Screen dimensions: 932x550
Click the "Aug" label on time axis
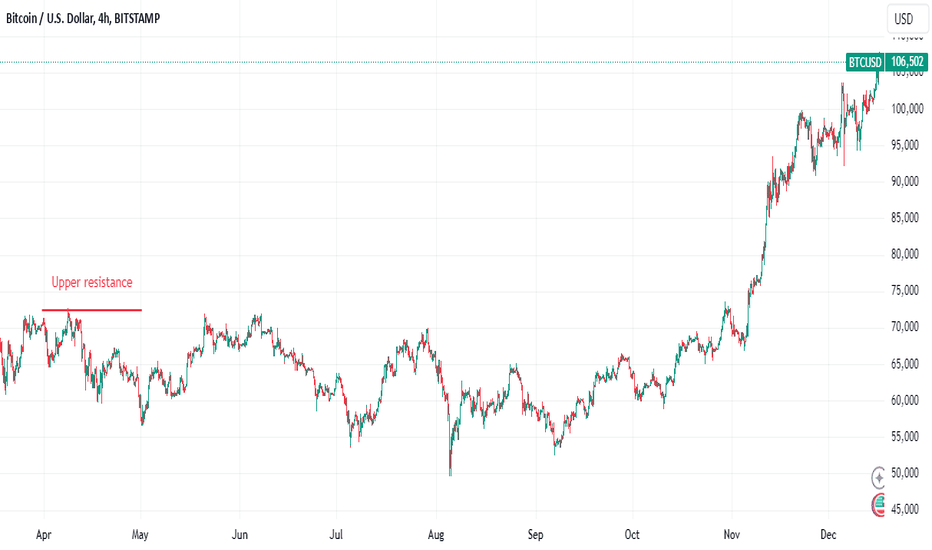436,535
